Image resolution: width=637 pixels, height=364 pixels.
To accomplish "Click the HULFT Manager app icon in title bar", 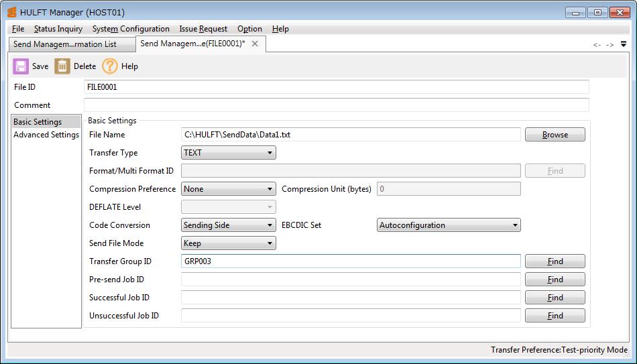I will 12,12.
